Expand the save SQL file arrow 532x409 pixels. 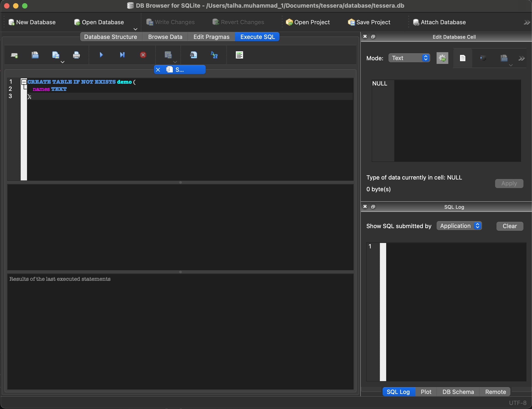point(62,62)
